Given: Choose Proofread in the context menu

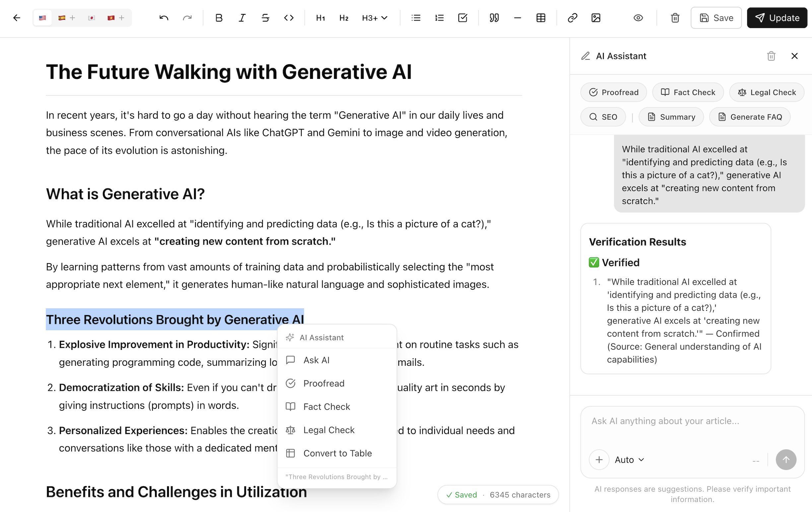Looking at the screenshot, I should (x=337, y=383).
